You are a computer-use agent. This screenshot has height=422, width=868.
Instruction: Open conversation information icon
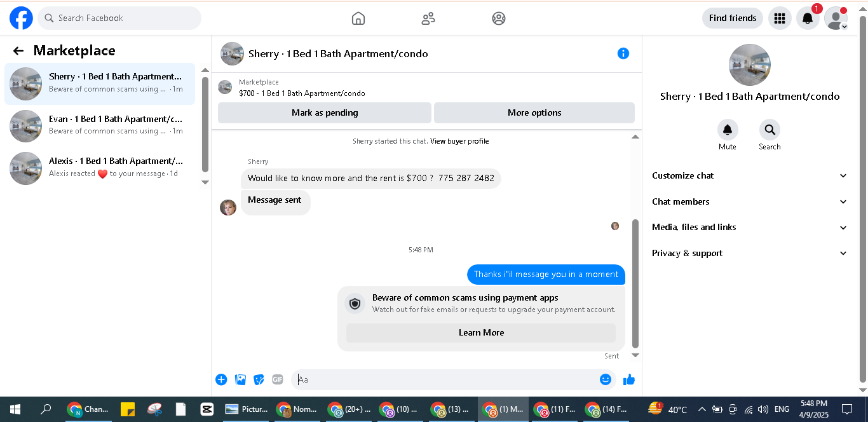(623, 53)
